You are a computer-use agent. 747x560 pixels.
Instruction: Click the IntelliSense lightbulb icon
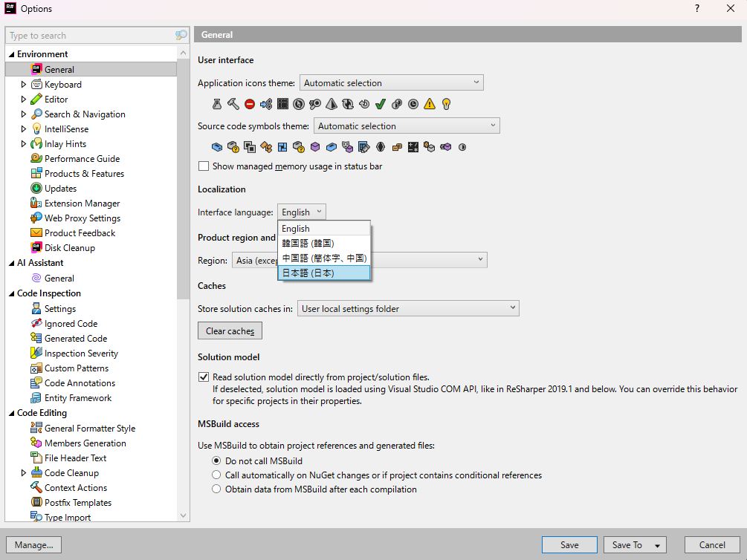click(36, 128)
